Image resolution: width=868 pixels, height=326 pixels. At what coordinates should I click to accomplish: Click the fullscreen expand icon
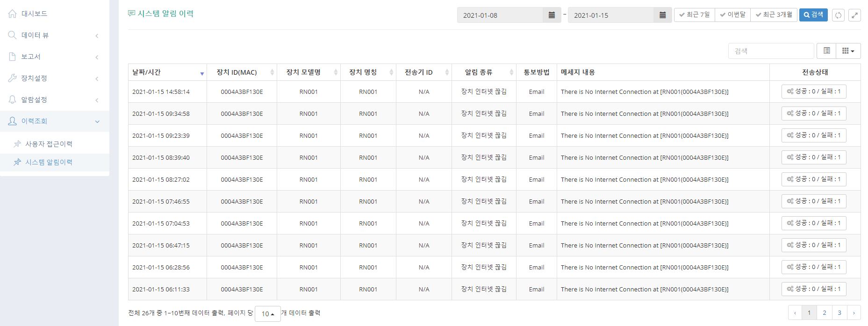click(x=854, y=15)
